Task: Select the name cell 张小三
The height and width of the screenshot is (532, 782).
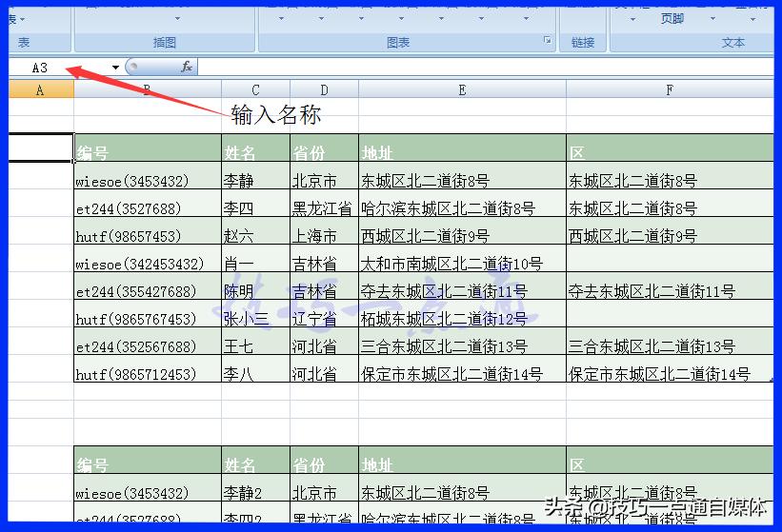Action: pyautogui.click(x=256, y=313)
